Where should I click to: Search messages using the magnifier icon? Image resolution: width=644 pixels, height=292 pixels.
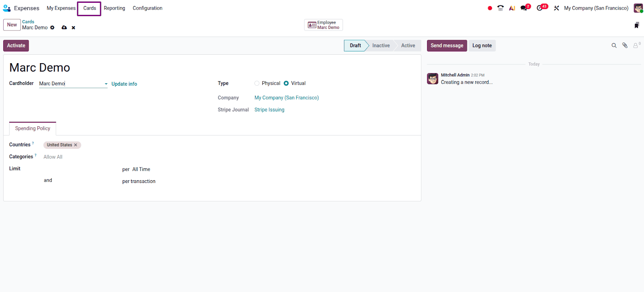(x=614, y=45)
